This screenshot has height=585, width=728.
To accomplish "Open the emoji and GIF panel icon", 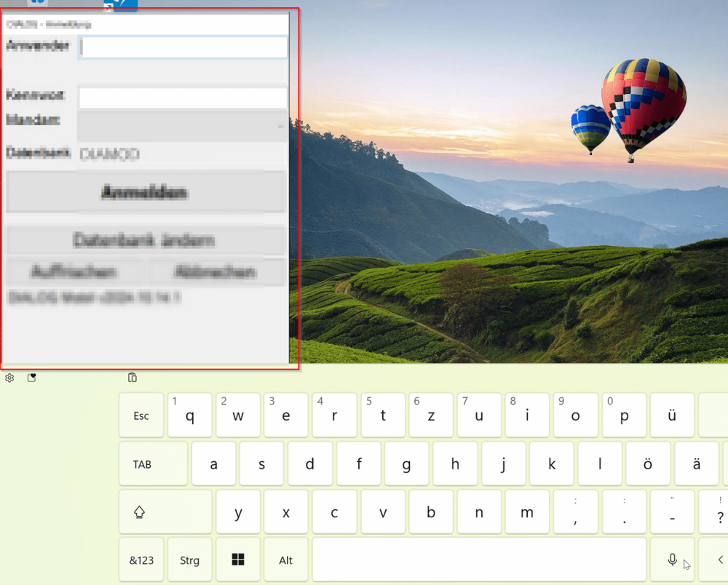I will (32, 378).
